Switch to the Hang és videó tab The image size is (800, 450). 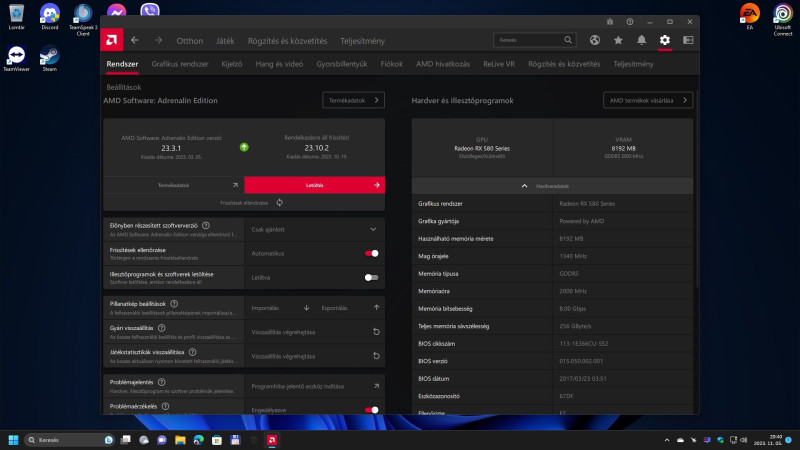coord(279,64)
